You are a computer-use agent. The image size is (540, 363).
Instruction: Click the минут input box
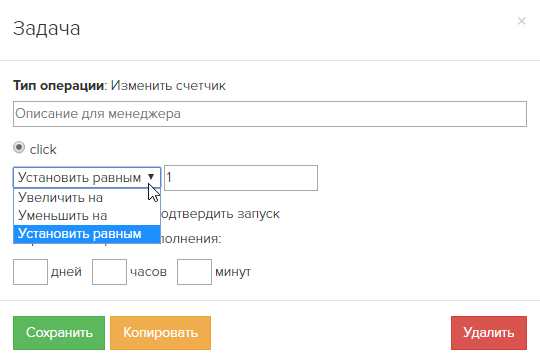point(194,272)
